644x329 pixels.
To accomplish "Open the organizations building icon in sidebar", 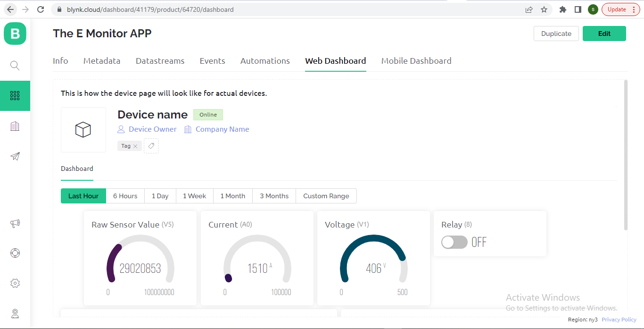I will coord(15,126).
